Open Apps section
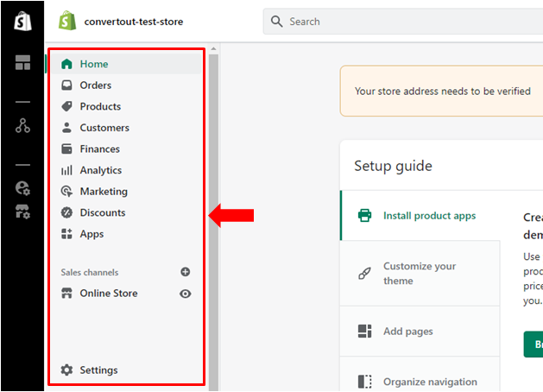Screen dimensions: 543x392 126,234
